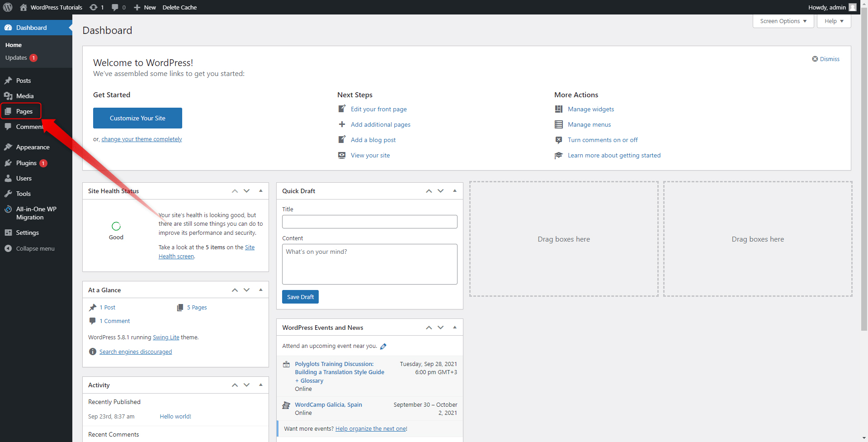The height and width of the screenshot is (442, 868).
Task: Open the 1 Comment link
Action: tap(115, 321)
